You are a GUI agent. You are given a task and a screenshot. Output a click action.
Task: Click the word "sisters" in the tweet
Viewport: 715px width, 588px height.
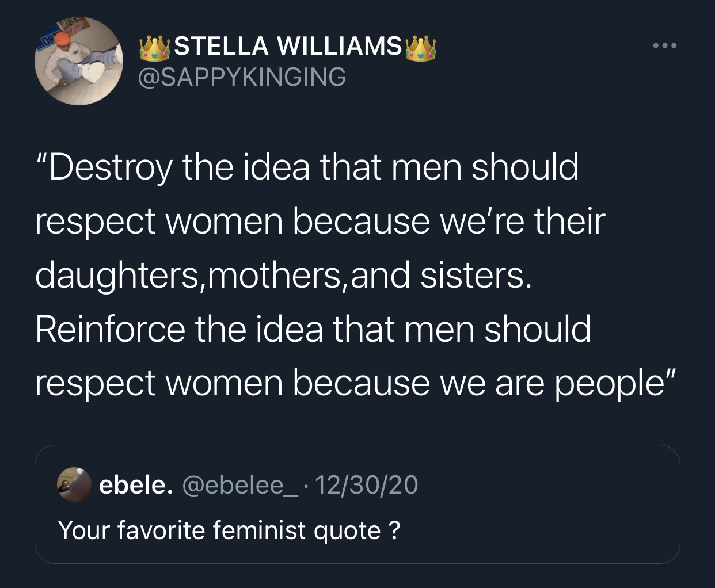tap(473, 275)
